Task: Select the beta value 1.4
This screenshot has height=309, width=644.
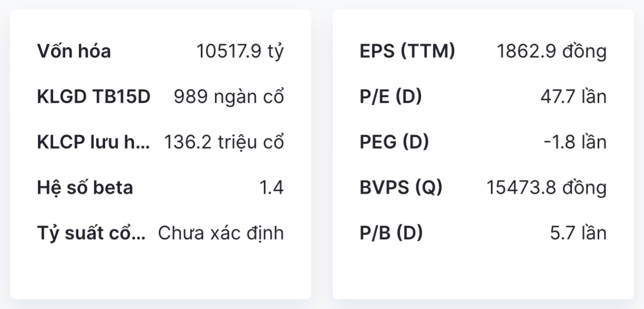Action: [x=272, y=188]
